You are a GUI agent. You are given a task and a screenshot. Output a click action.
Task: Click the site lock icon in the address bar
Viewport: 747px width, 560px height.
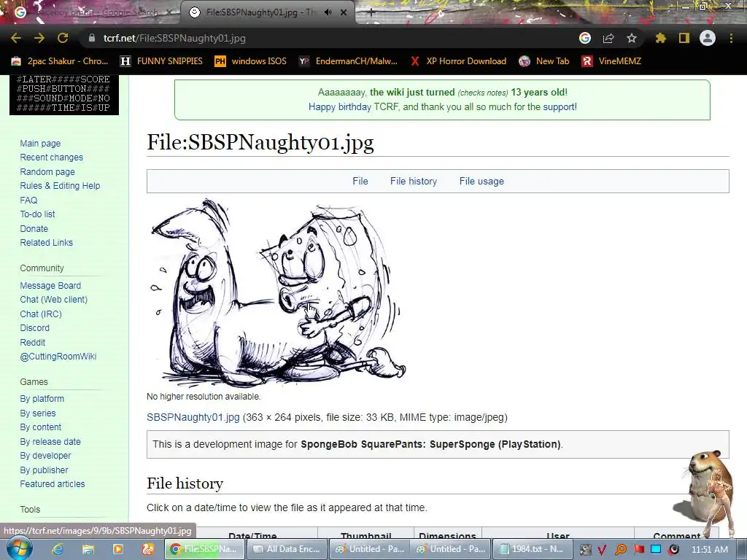point(91,38)
